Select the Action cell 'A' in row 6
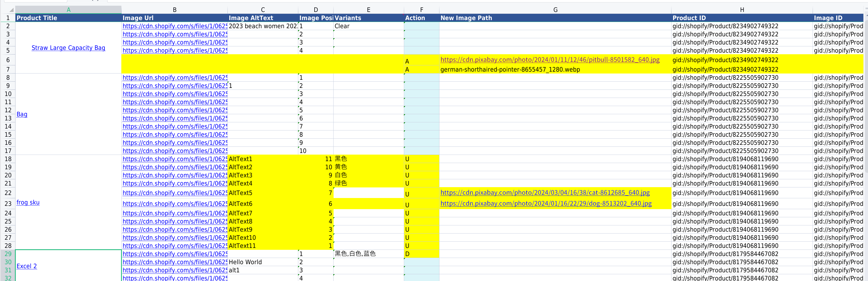The image size is (868, 281). pyautogui.click(x=422, y=60)
